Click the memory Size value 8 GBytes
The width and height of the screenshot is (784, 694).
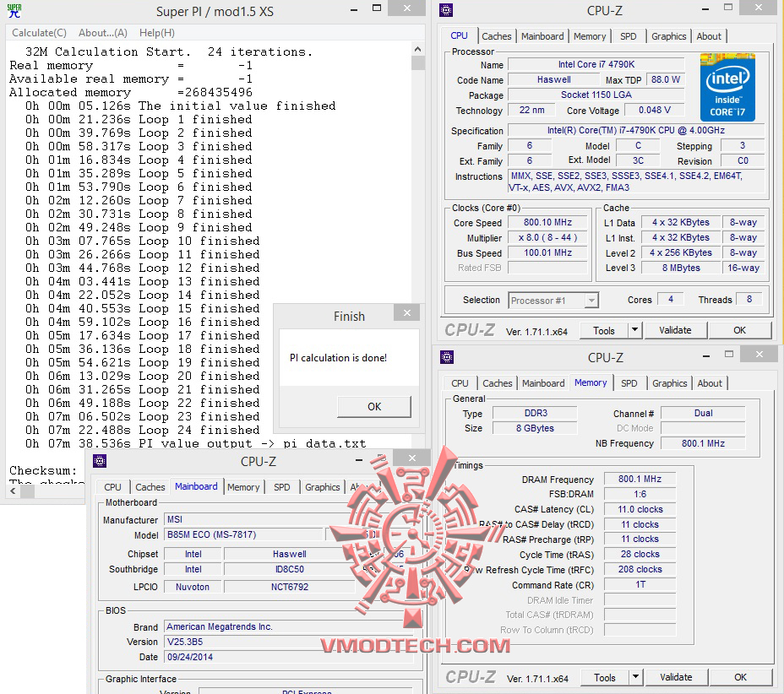(535, 428)
